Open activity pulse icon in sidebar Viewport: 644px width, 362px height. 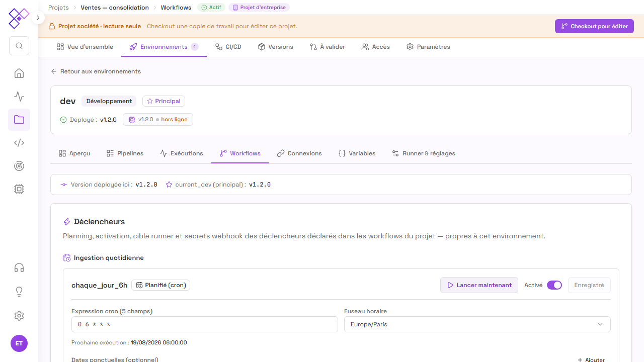(x=19, y=97)
